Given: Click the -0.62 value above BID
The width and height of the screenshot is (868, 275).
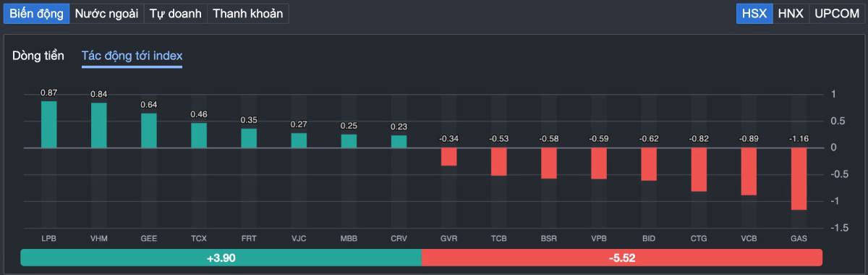Looking at the screenshot, I should click(649, 138).
